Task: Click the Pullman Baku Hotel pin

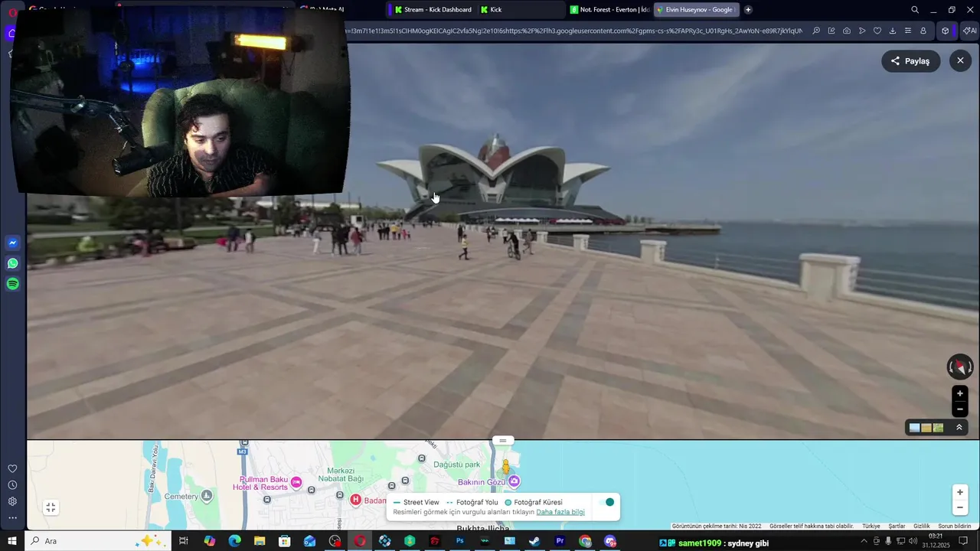Action: click(296, 483)
